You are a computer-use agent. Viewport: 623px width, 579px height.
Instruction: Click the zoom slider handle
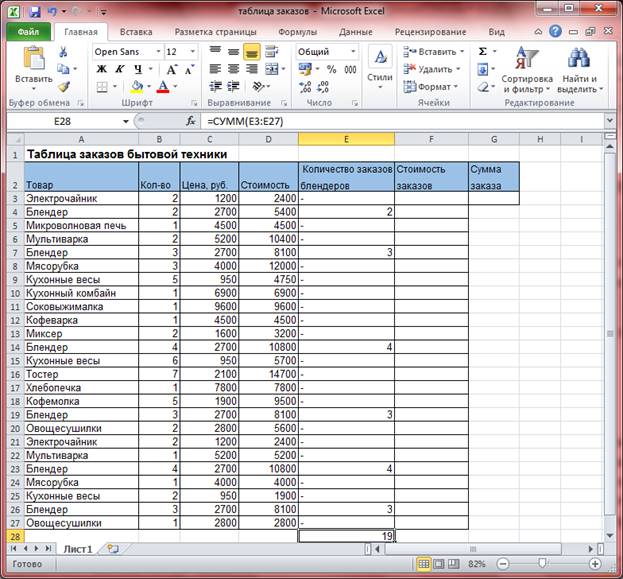point(542,563)
